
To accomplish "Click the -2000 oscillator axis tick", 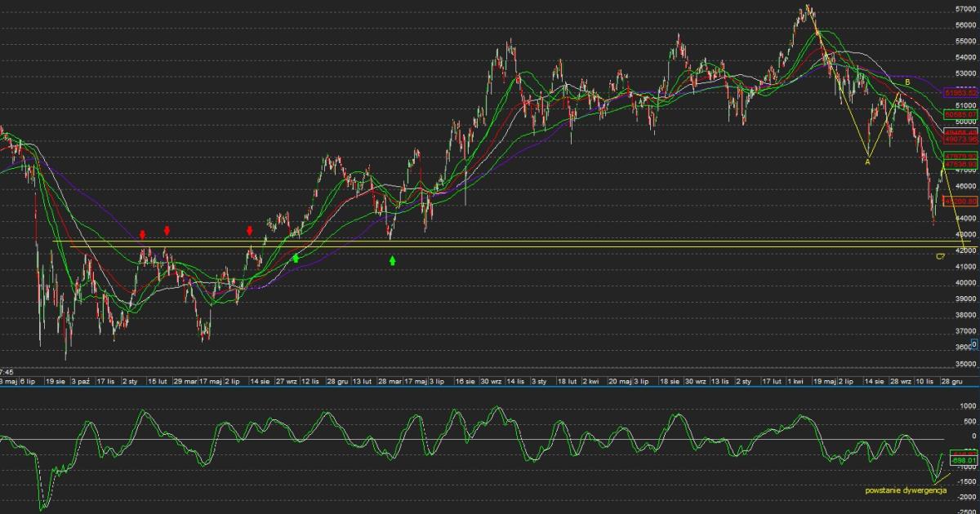I will coord(967,495).
